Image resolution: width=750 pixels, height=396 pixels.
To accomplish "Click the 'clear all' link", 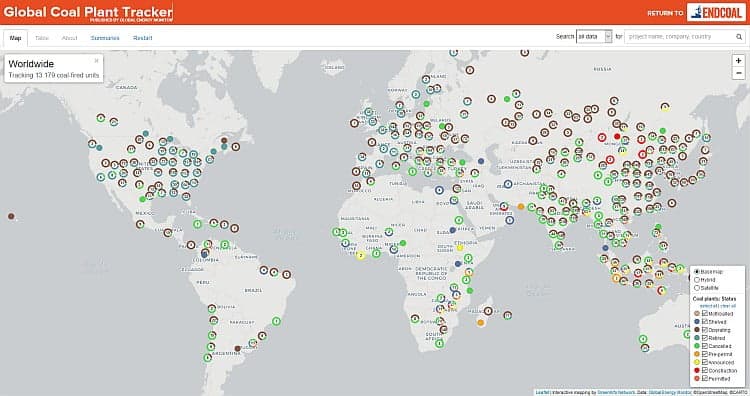I will pos(728,306).
